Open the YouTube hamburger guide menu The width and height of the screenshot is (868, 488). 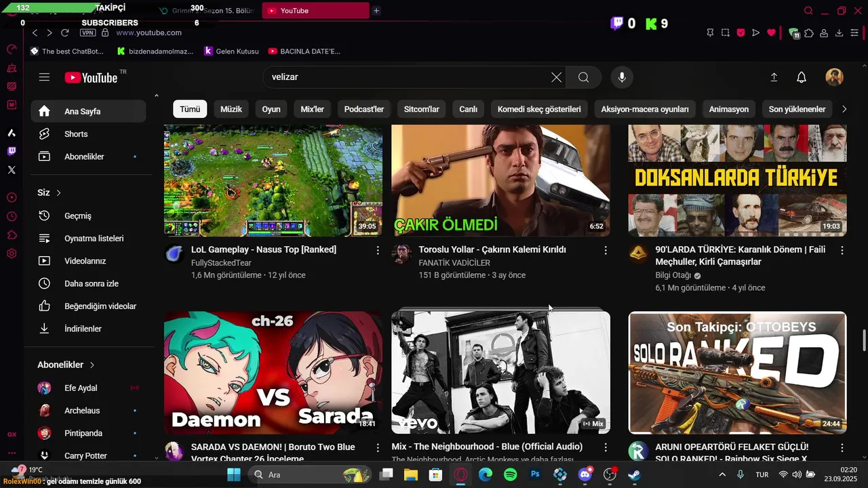click(44, 77)
